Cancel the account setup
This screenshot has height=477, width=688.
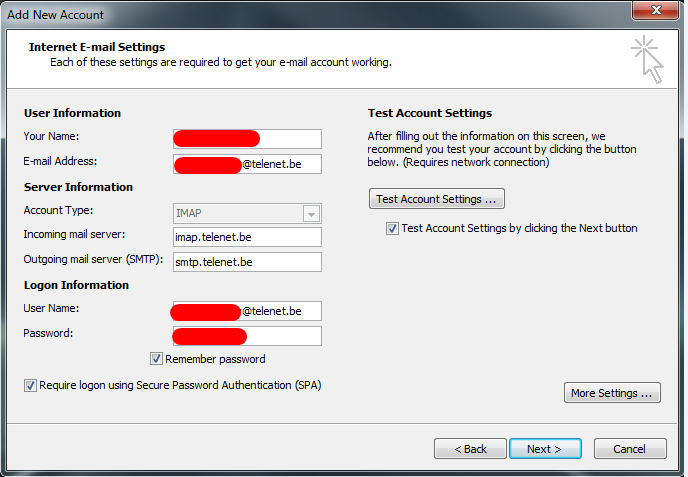(629, 449)
